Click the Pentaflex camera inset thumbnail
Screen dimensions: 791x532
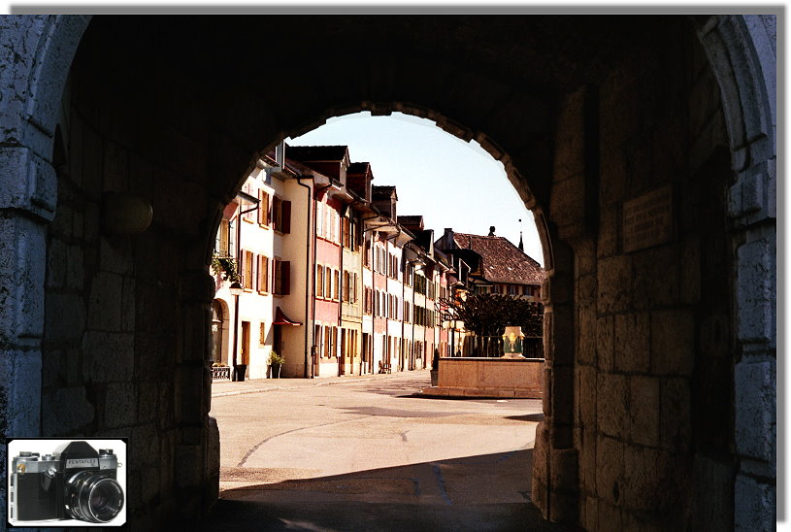click(67, 482)
